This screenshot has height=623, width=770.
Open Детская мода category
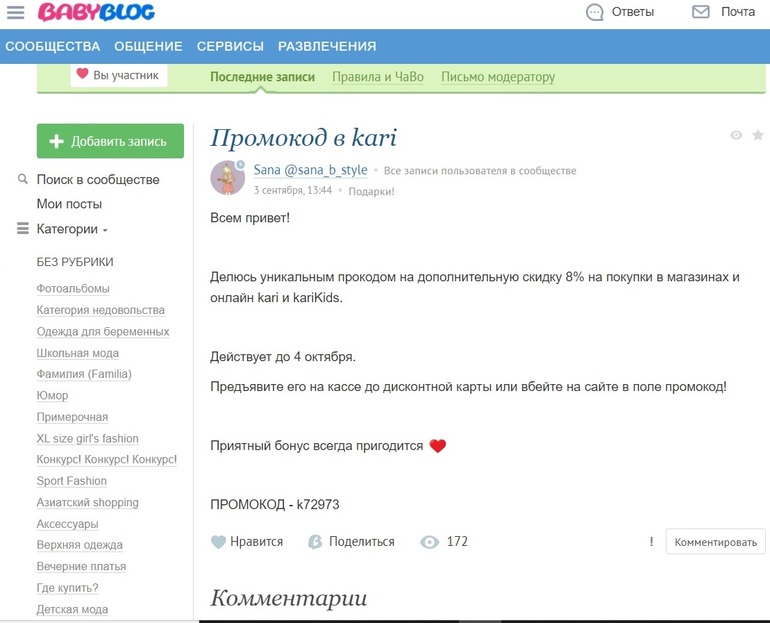pos(72,610)
